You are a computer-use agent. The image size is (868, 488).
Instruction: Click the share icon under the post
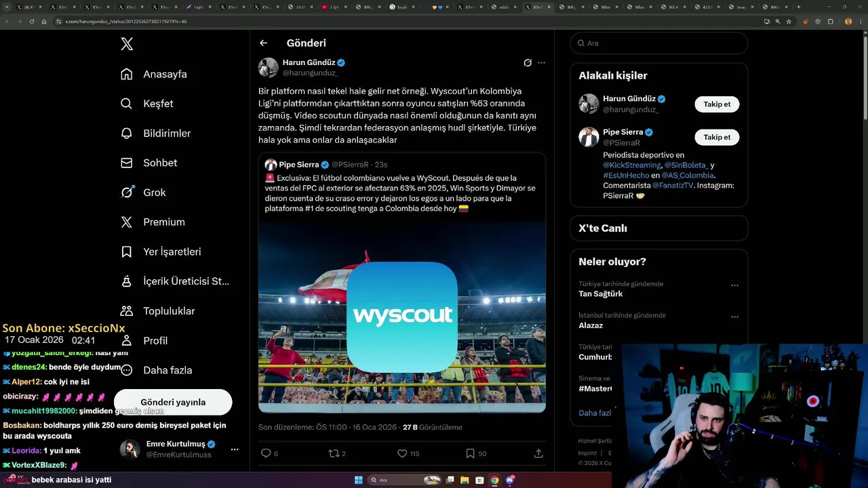(x=538, y=453)
